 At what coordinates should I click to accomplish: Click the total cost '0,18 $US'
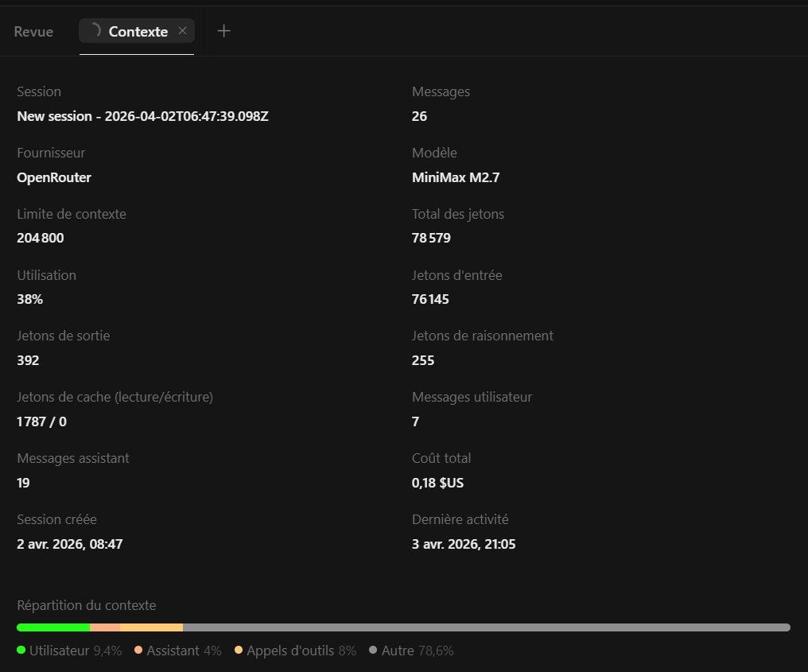coord(437,483)
